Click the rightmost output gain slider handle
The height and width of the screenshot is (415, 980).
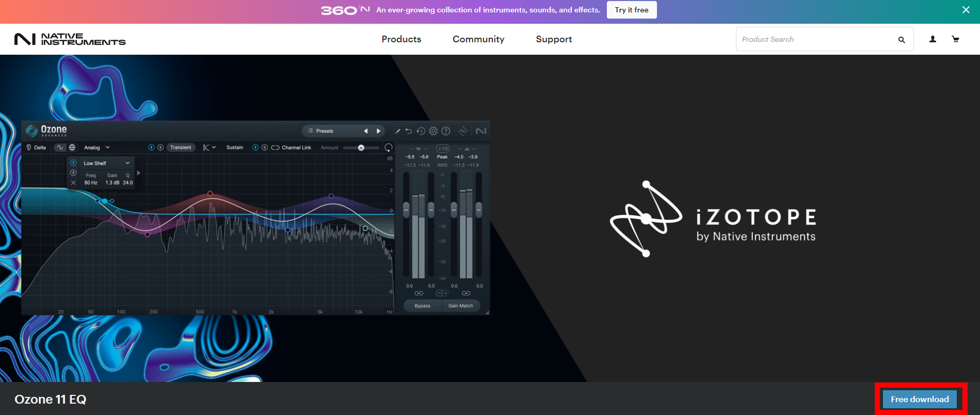479,210
